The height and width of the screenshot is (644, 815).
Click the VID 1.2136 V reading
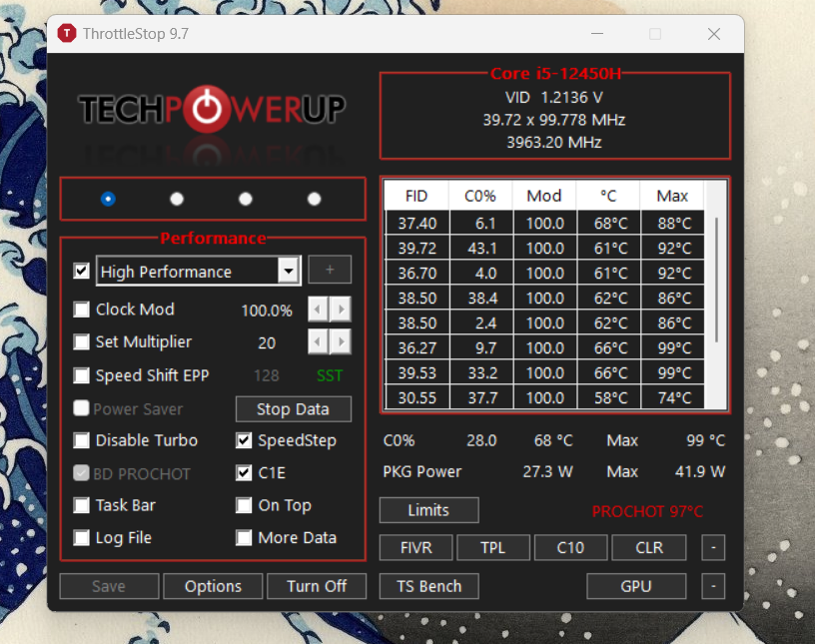[x=554, y=97]
